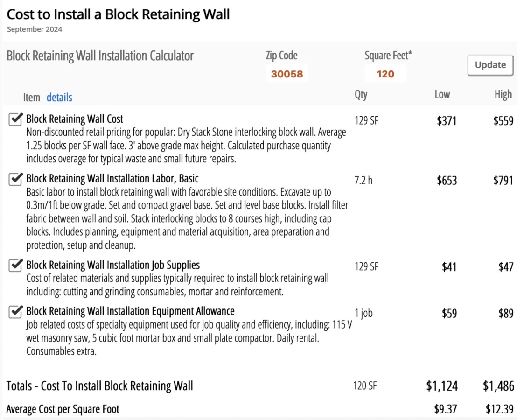Click the Qty column header
The image size is (524, 420).
coord(361,95)
